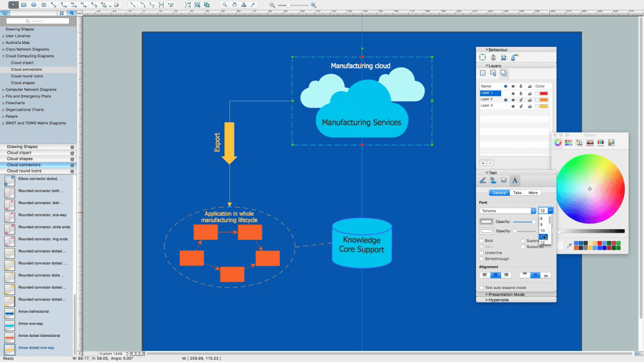Open the More tab in Text panel
This screenshot has width=644, height=362.
[533, 192]
